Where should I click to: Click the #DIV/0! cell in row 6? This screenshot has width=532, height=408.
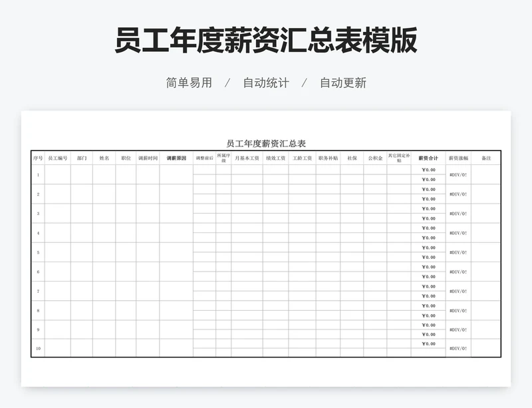coord(458,272)
